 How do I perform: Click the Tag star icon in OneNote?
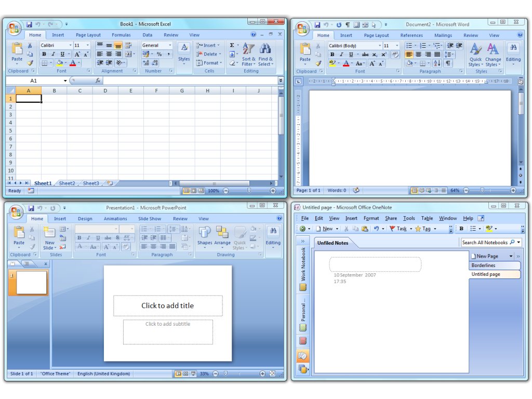point(418,229)
